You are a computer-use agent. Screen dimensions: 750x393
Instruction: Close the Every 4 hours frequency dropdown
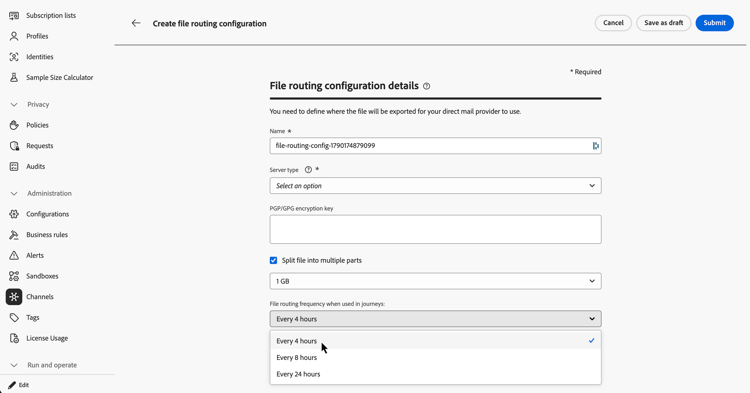435,319
